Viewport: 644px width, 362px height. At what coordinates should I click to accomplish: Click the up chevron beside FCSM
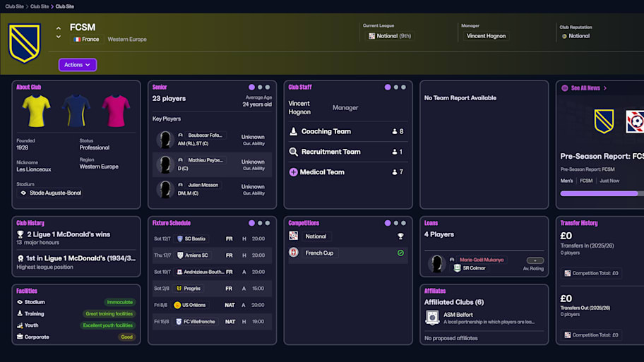click(59, 28)
